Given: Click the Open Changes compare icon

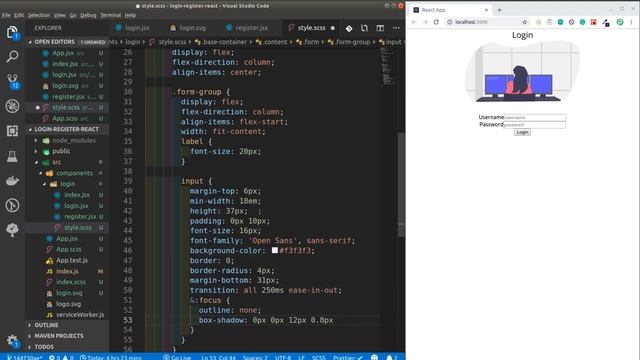Looking at the screenshot, I should pos(364,28).
